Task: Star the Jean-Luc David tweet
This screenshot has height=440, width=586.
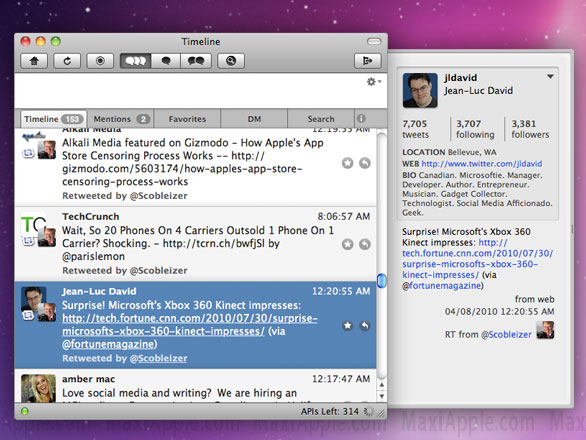Action: (348, 326)
